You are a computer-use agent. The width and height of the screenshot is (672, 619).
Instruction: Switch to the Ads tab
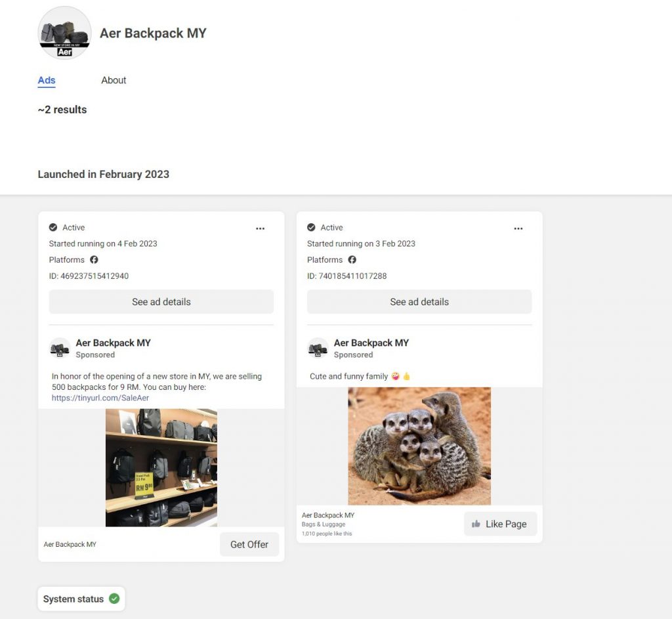tap(47, 80)
